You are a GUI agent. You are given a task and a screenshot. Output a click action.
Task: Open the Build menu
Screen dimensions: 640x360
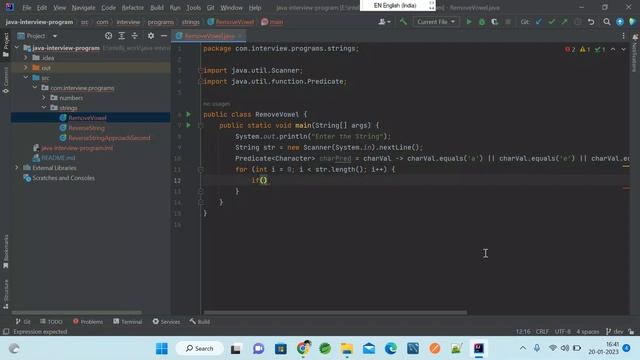click(157, 8)
